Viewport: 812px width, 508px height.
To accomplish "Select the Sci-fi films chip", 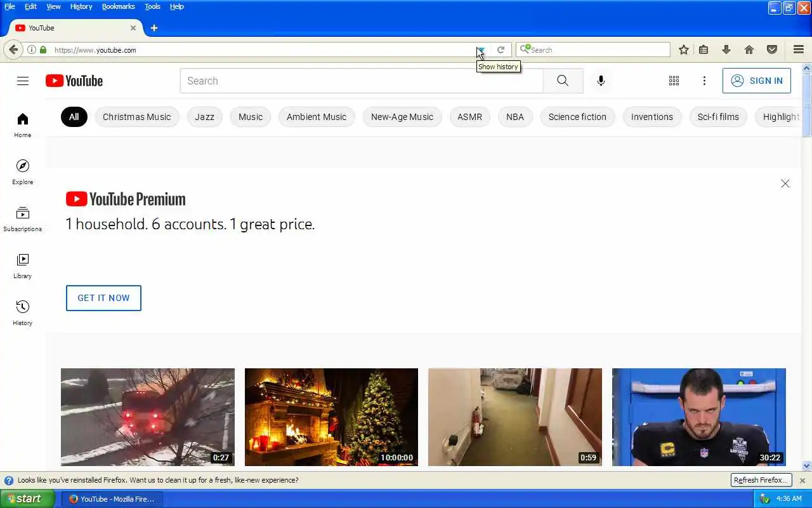I will tap(718, 117).
